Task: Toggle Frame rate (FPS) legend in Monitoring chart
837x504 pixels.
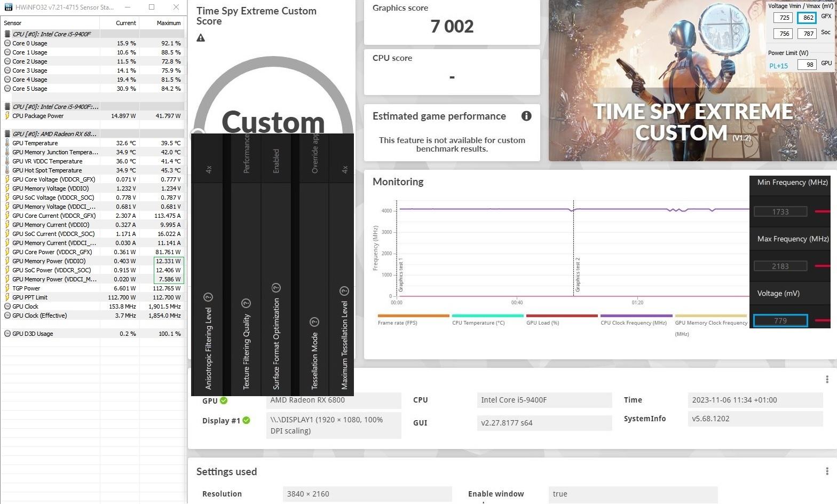Action: pyautogui.click(x=413, y=319)
